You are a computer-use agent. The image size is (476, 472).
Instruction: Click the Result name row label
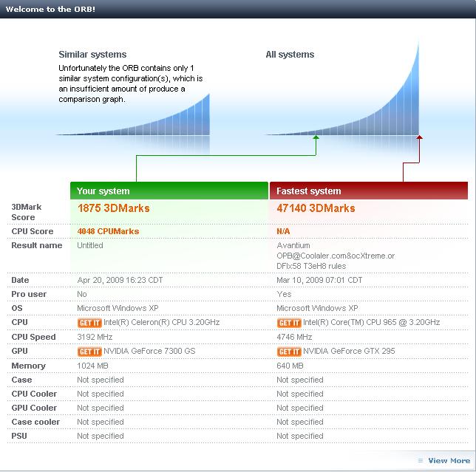tap(37, 245)
